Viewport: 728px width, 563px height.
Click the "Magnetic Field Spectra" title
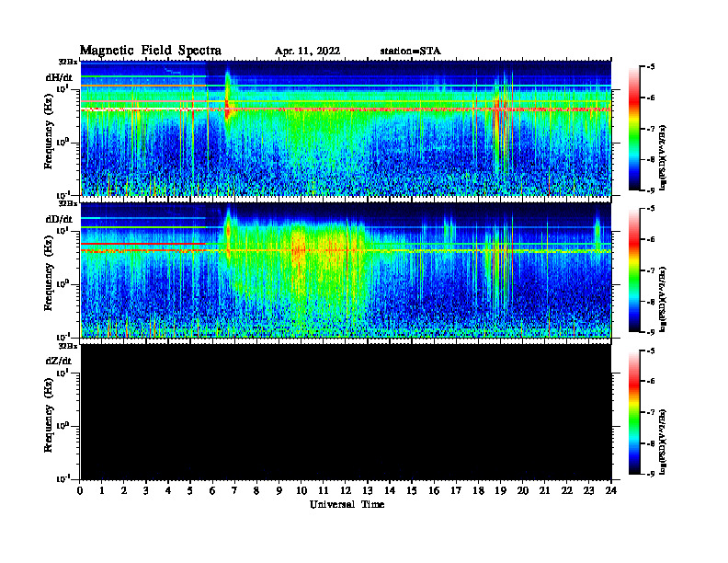click(x=151, y=51)
